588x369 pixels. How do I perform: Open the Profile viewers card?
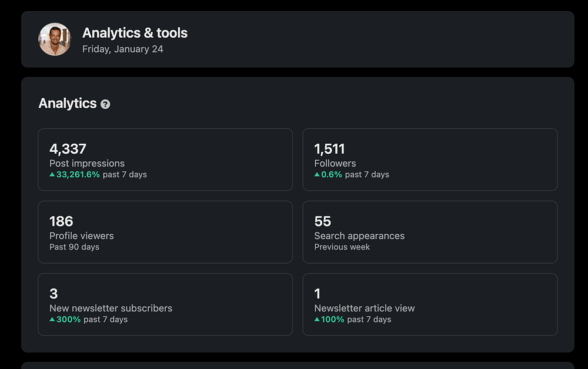[165, 232]
